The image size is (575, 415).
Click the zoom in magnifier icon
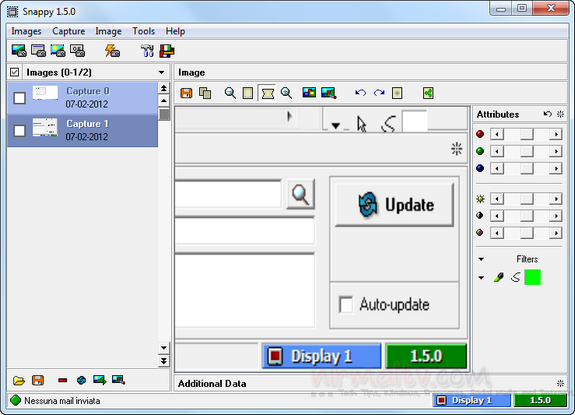point(286,93)
